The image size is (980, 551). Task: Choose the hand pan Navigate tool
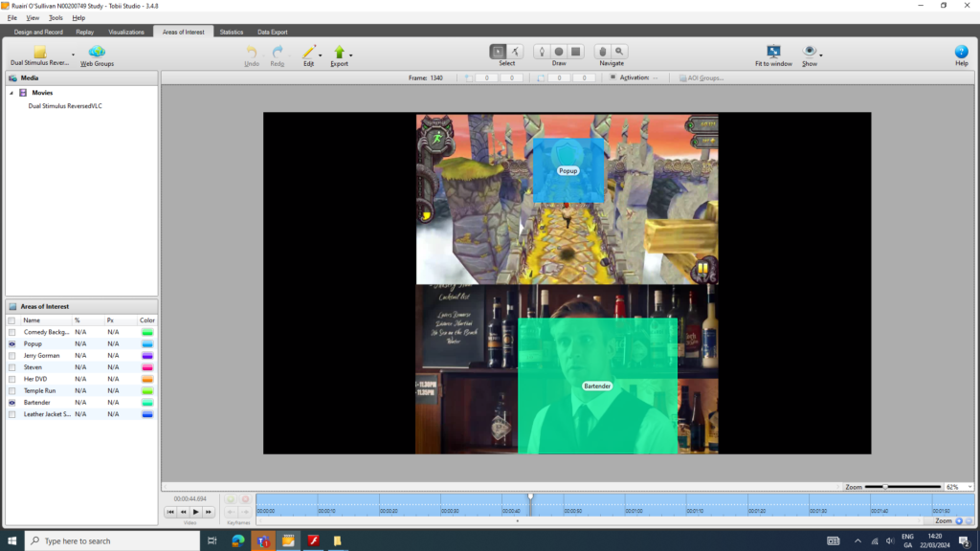(x=603, y=51)
